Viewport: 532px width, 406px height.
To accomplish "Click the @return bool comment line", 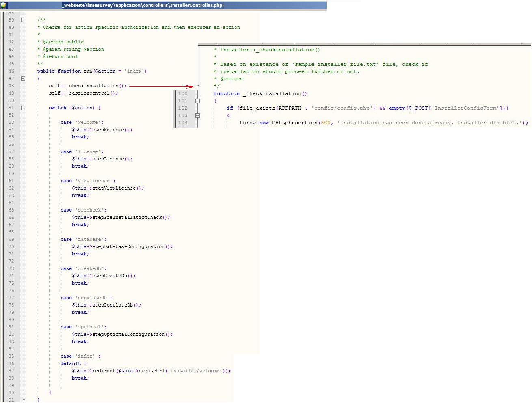I will (57, 56).
